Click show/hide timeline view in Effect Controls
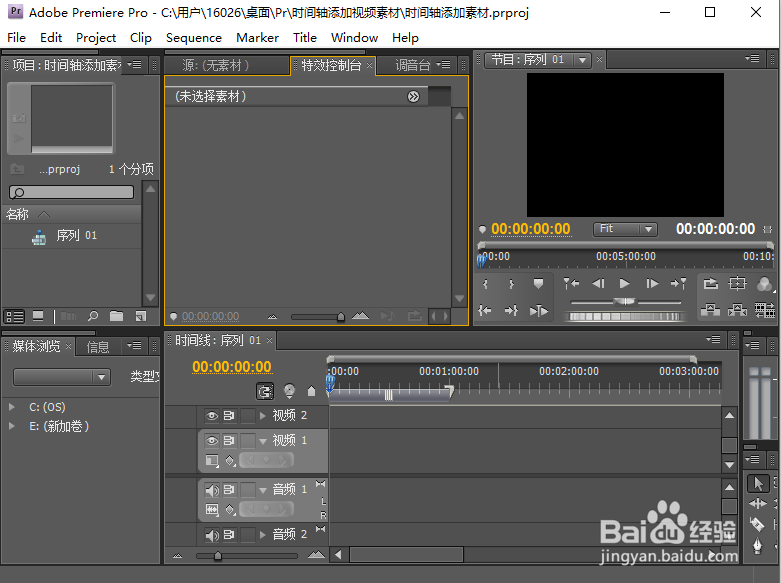The image size is (781, 583). tap(413, 97)
